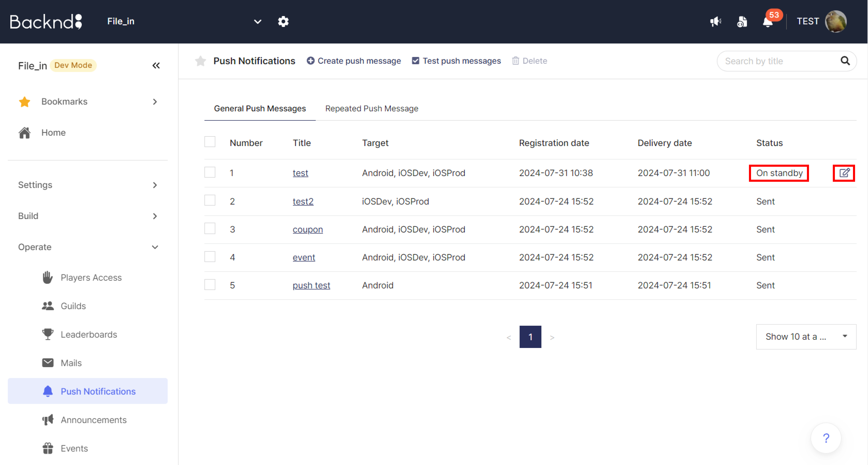868x465 pixels.
Task: Open the Show 10 at a time dropdown
Action: tap(806, 337)
